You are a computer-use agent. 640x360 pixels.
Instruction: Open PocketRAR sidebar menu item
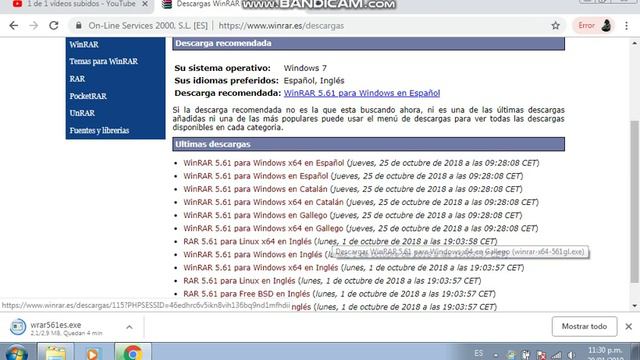coord(88,96)
